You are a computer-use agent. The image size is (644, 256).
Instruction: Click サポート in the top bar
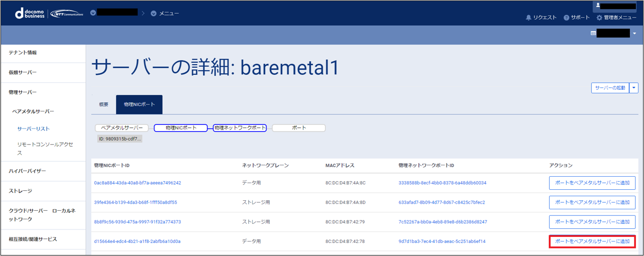(x=580, y=18)
